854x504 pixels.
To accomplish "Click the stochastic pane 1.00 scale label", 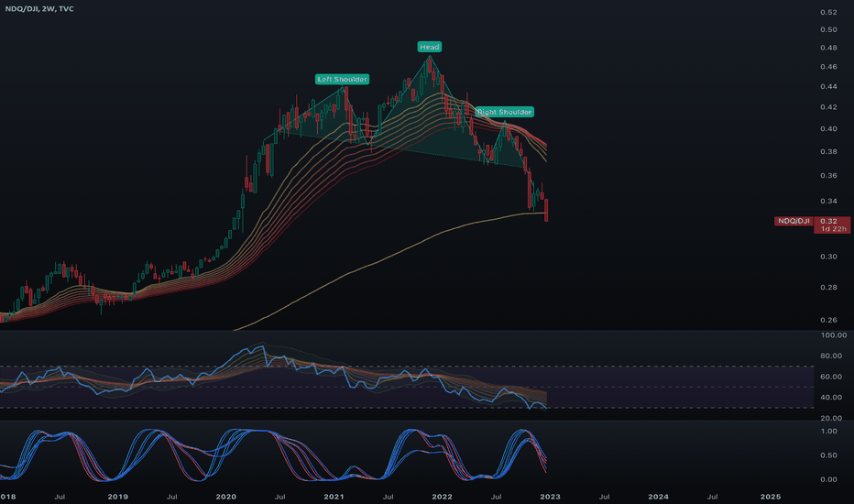I will click(x=828, y=432).
